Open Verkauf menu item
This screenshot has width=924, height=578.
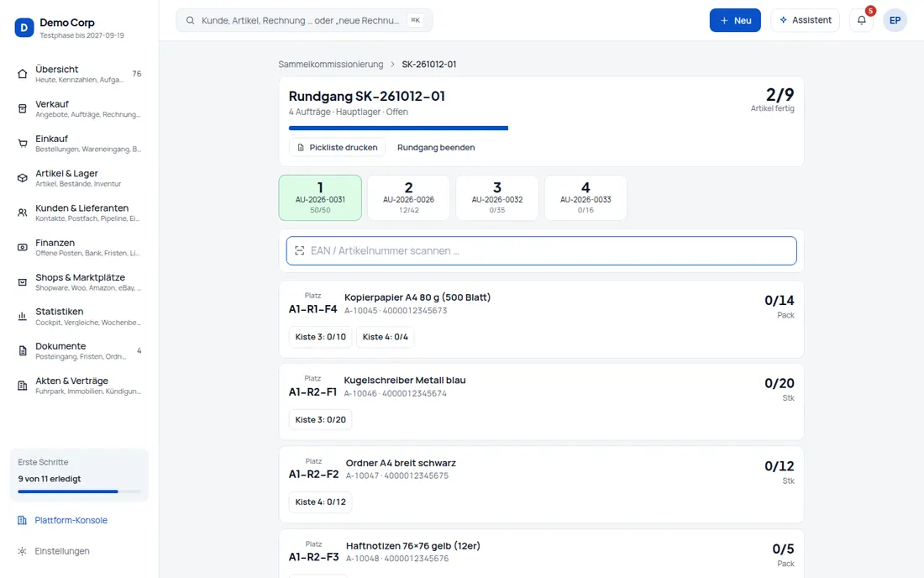pyautogui.click(x=79, y=108)
